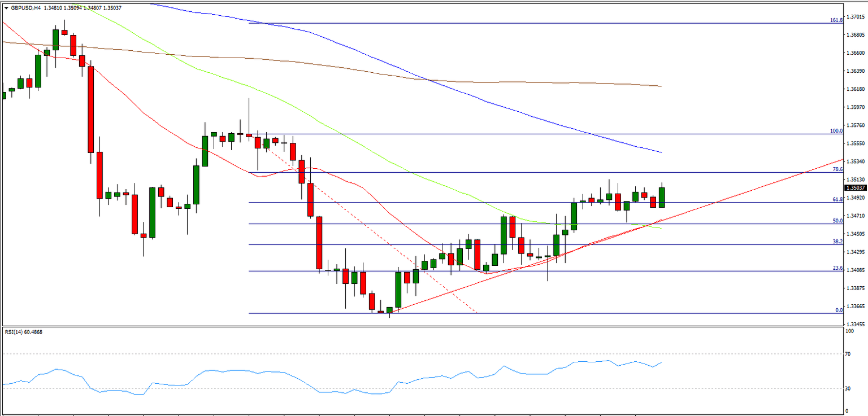Select the RSI(14) indicator label

23,332
